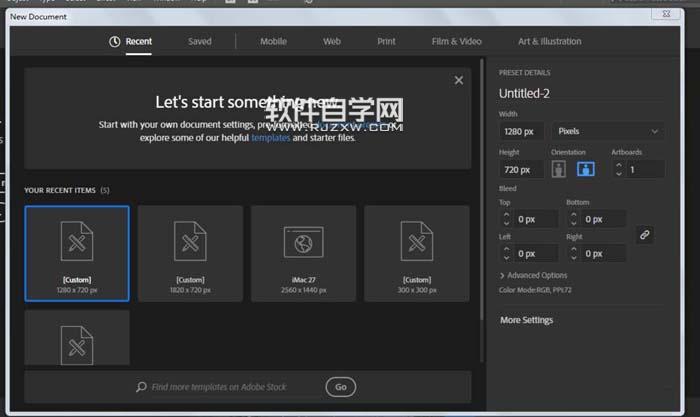Screen dimensions: 700x417
Task: Switch to the Saved tab
Action: tap(200, 41)
